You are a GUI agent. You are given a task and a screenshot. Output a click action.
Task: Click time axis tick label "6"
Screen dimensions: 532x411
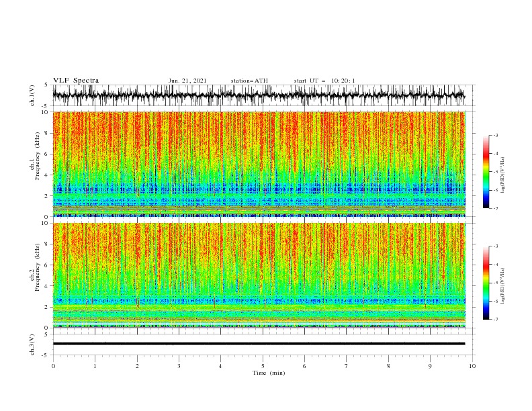pos(305,366)
